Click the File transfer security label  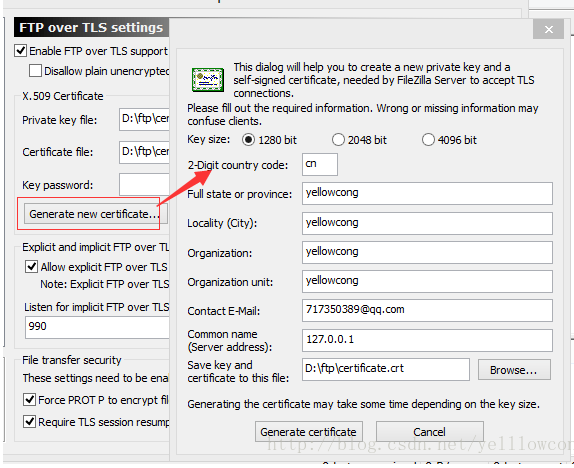[x=71, y=360]
